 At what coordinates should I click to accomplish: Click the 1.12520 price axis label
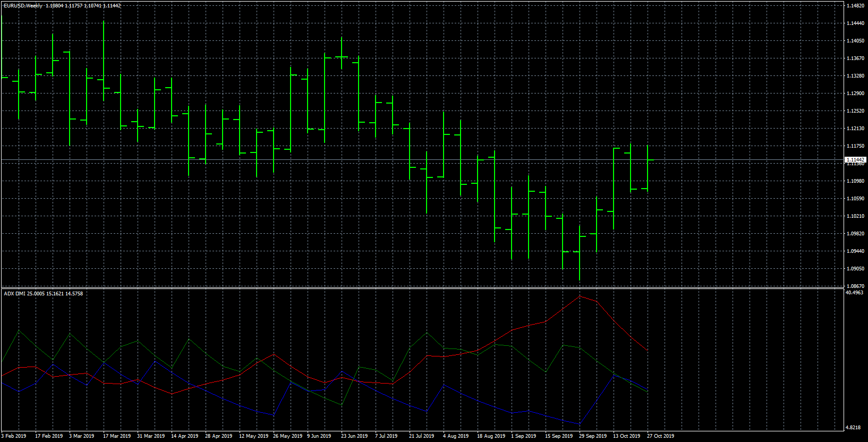(855, 111)
